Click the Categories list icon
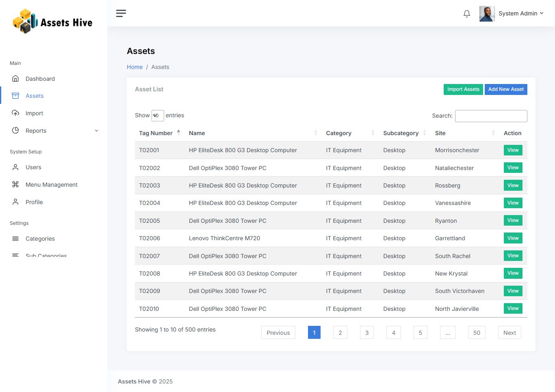555x392 pixels. tap(15, 239)
